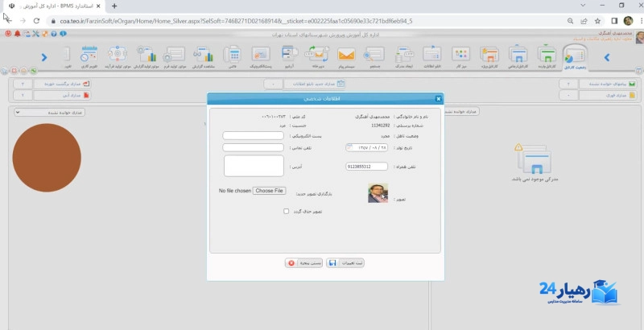Click the blue info bubble icon

[x=63, y=34]
